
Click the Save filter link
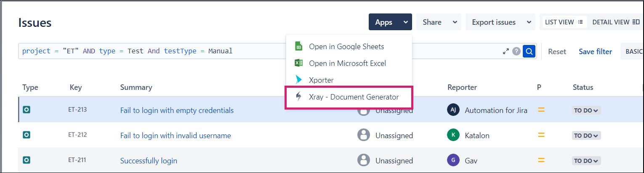tap(595, 52)
